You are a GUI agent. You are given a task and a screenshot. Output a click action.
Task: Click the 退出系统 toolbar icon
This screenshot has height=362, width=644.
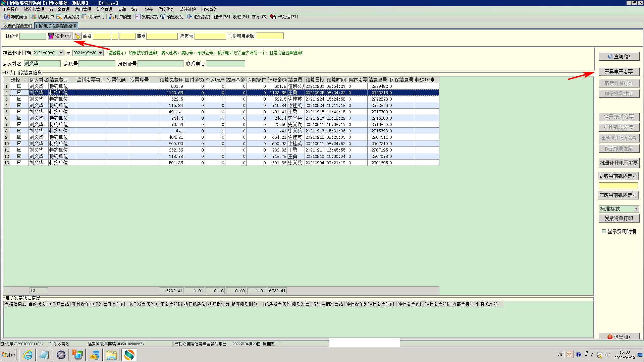pos(190,17)
